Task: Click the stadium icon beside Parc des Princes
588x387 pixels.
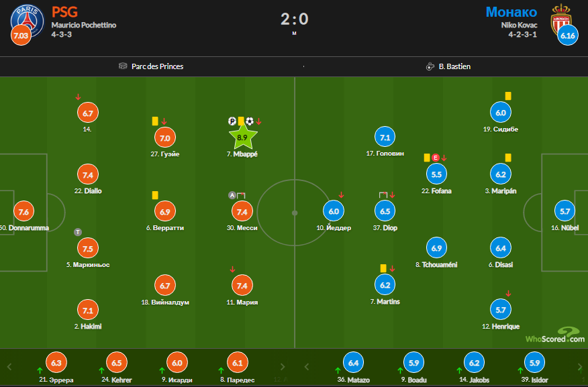Action: pyautogui.click(x=123, y=66)
